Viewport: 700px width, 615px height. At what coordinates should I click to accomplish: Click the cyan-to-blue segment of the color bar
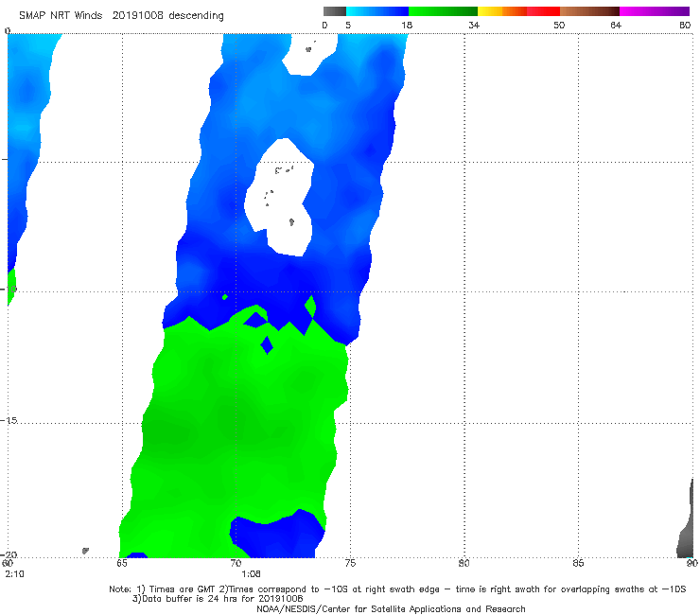pyautogui.click(x=377, y=11)
